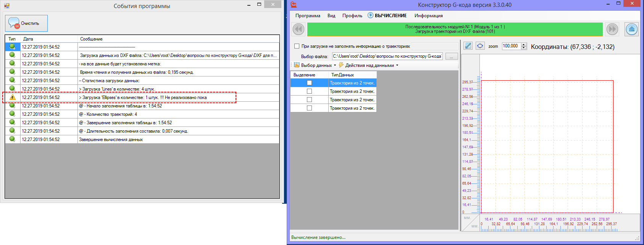Select the highlighted 'Траектория из 2 точек.' cell
Screen dimensions: 644x245
(x=352, y=83)
